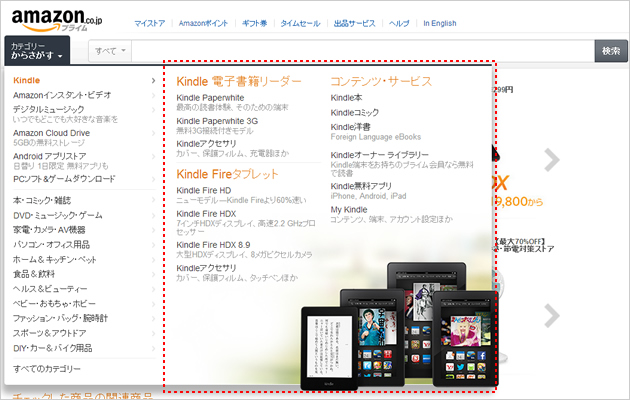Open My Kindle link
Image resolution: width=630 pixels, height=400 pixels.
coord(349,210)
